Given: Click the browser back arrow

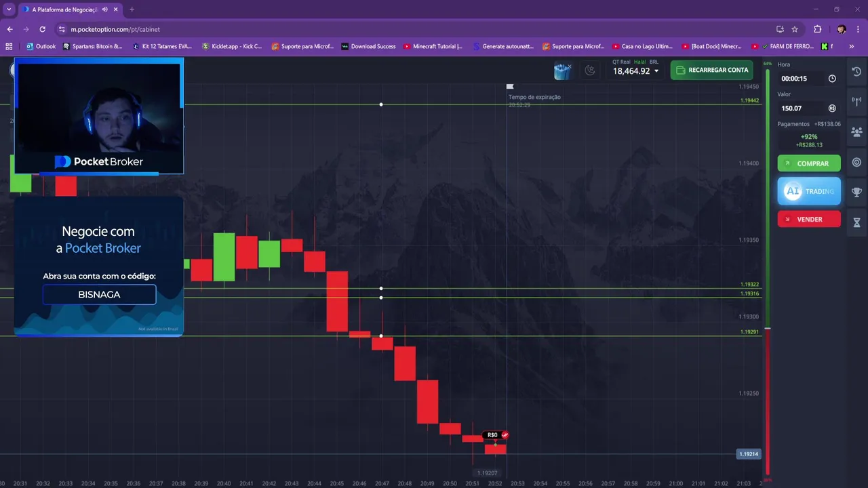Looking at the screenshot, I should (x=9, y=29).
